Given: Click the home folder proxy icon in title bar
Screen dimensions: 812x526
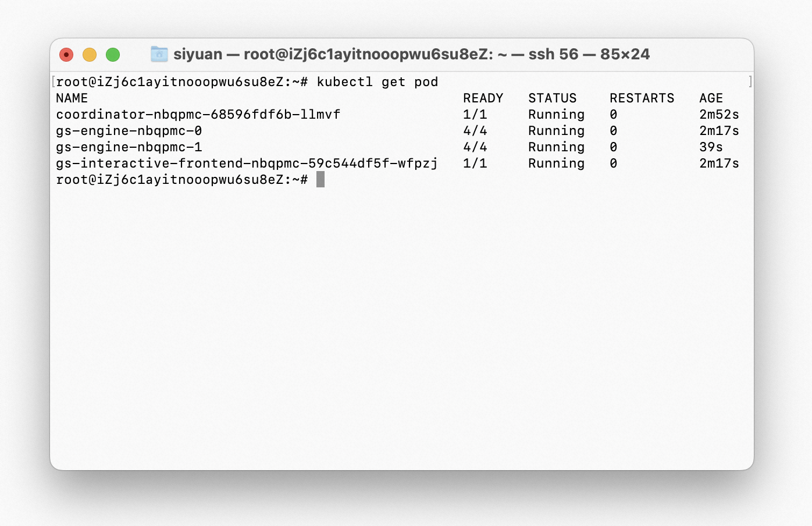Looking at the screenshot, I should pyautogui.click(x=159, y=54).
